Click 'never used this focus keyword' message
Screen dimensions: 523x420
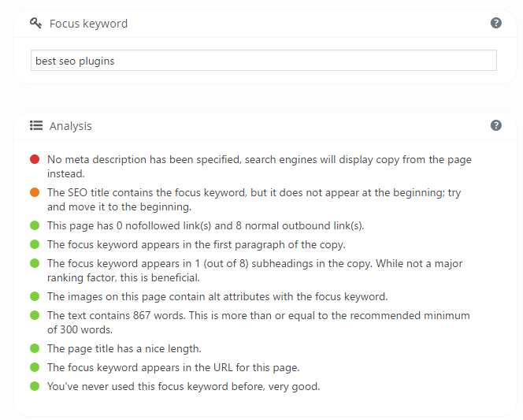coord(184,386)
